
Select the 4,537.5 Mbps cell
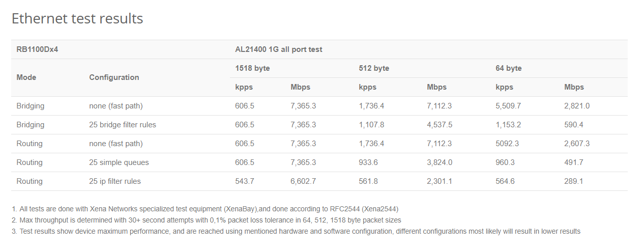coord(440,125)
